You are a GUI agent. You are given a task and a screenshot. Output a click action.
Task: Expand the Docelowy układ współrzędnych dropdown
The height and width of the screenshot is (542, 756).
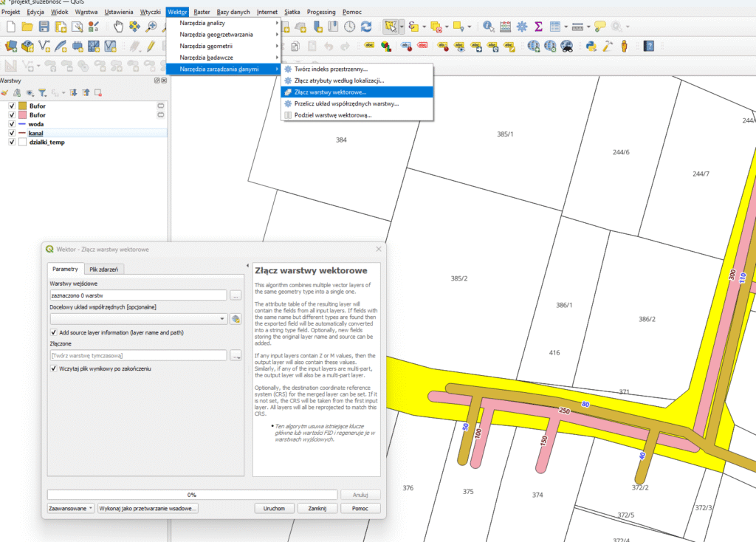point(223,319)
